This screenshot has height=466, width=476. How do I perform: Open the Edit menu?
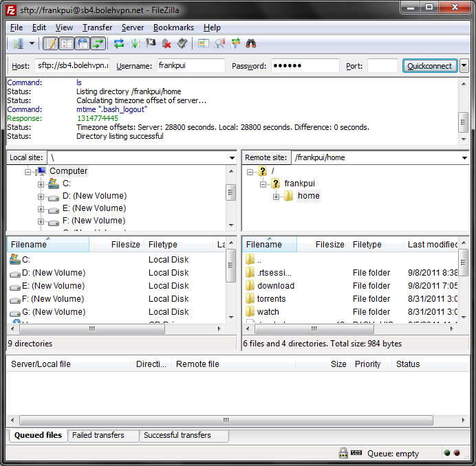pos(39,27)
